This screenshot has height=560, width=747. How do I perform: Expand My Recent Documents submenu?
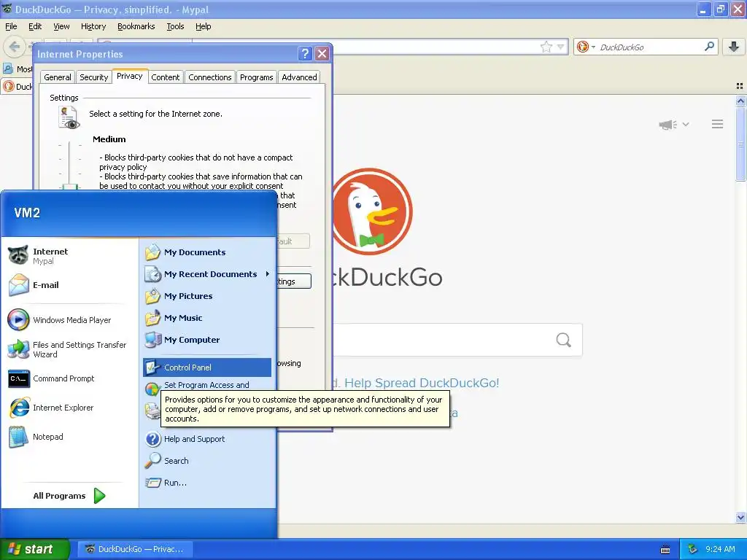click(x=207, y=274)
